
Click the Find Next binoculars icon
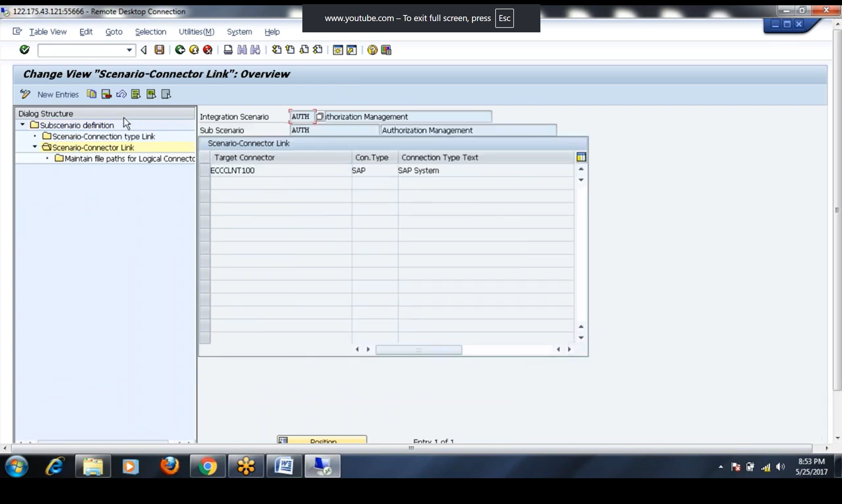(255, 50)
